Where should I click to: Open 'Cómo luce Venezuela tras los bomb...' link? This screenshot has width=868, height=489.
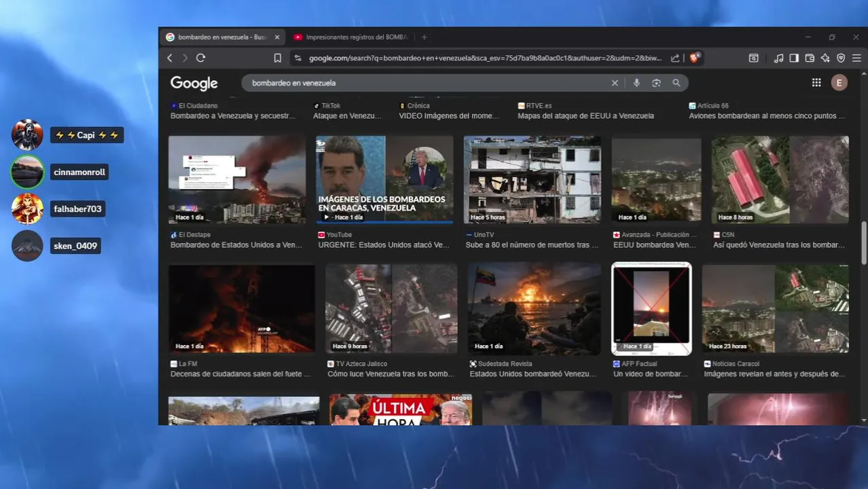(391, 374)
